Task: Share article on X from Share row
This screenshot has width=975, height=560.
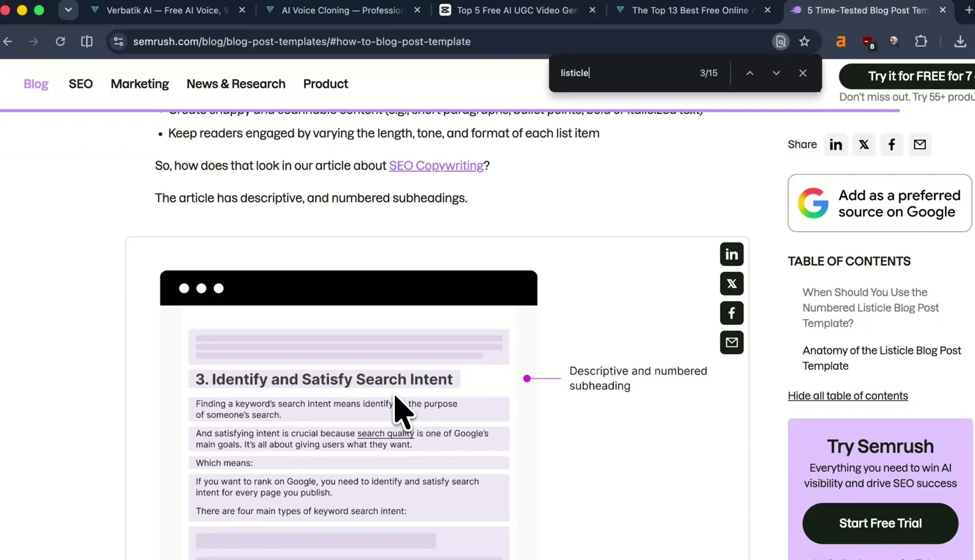Action: 864,144
